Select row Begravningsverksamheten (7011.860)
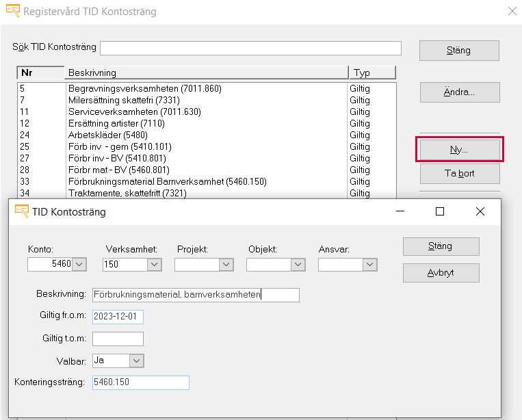The width and height of the screenshot is (522, 420). [x=207, y=88]
